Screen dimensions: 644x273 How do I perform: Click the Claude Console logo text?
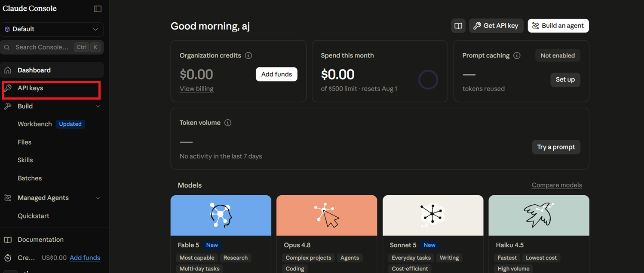30,9
